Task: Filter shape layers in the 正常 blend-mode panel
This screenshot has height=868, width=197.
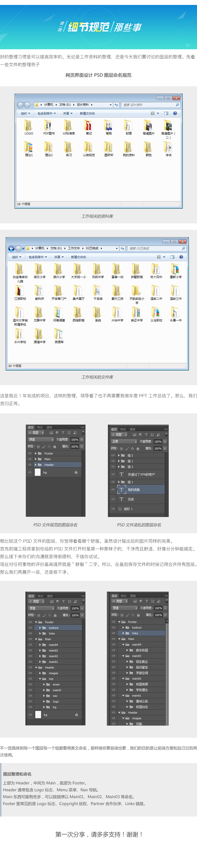Action: [152, 435]
